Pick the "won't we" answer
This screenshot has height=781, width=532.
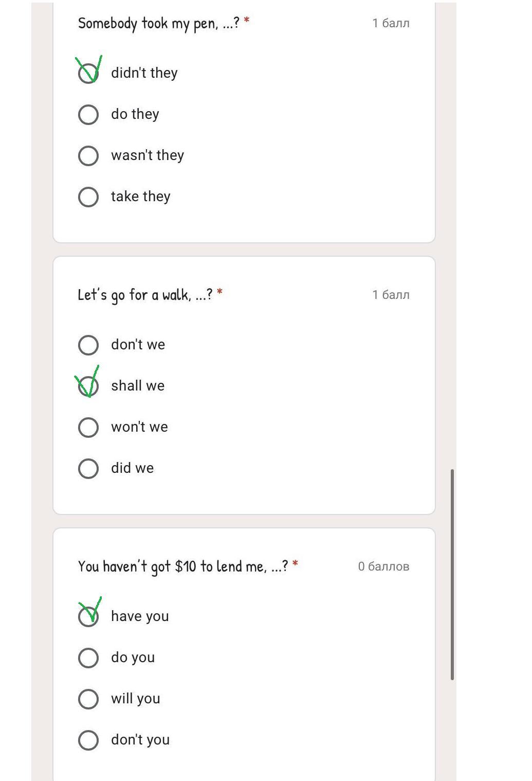[x=88, y=427]
